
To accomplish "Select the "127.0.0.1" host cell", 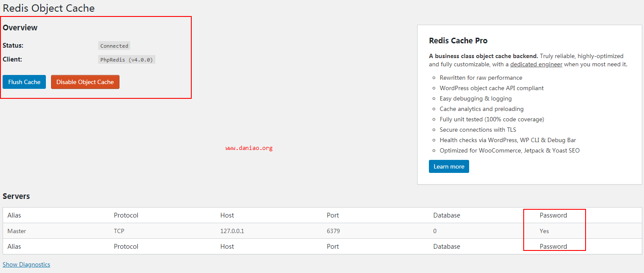I will coord(232,231).
